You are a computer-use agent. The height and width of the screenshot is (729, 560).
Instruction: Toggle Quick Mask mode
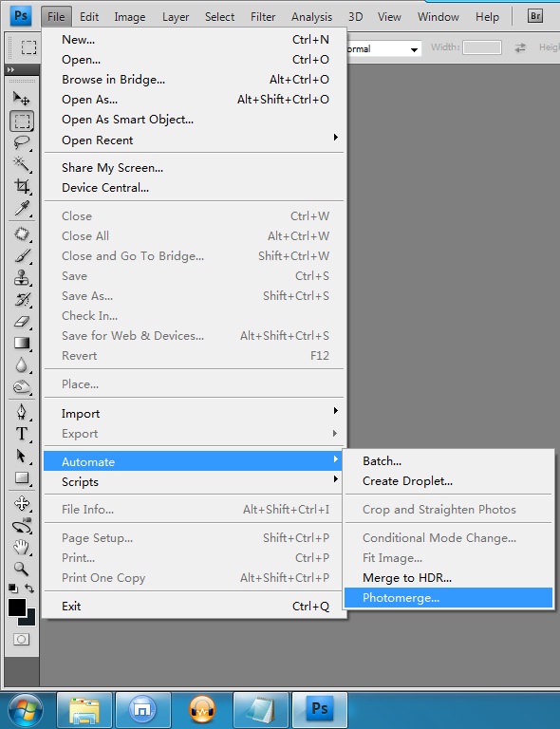[x=21, y=639]
